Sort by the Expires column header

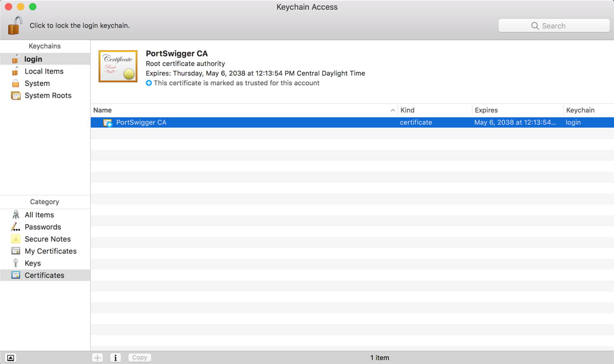(x=517, y=110)
